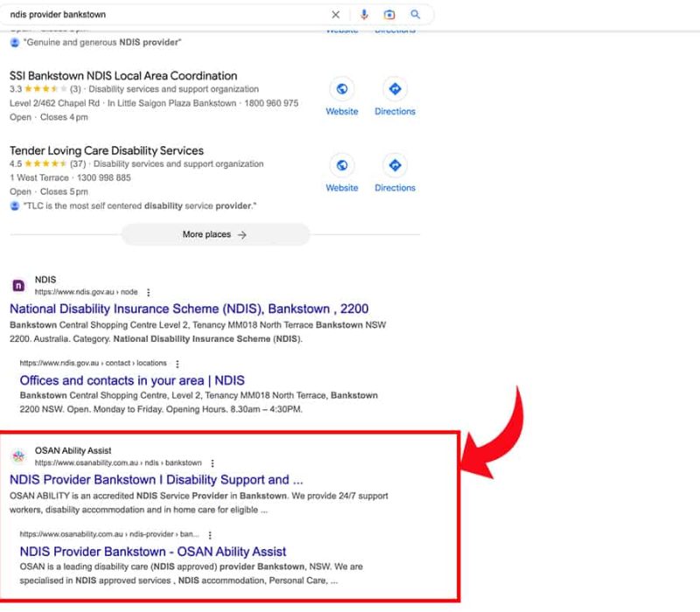Viewport: 700px width, 612px height.
Task: Clear the search query with X icon
Action: [336, 15]
